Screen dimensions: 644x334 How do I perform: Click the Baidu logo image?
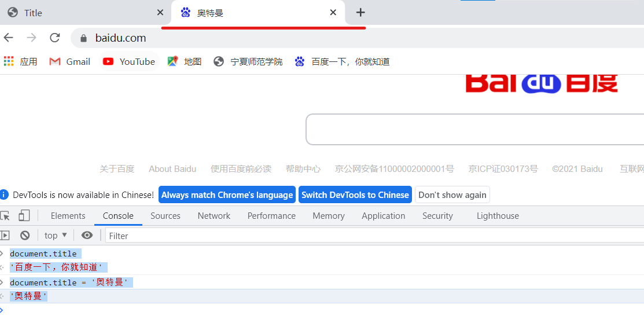click(x=542, y=84)
